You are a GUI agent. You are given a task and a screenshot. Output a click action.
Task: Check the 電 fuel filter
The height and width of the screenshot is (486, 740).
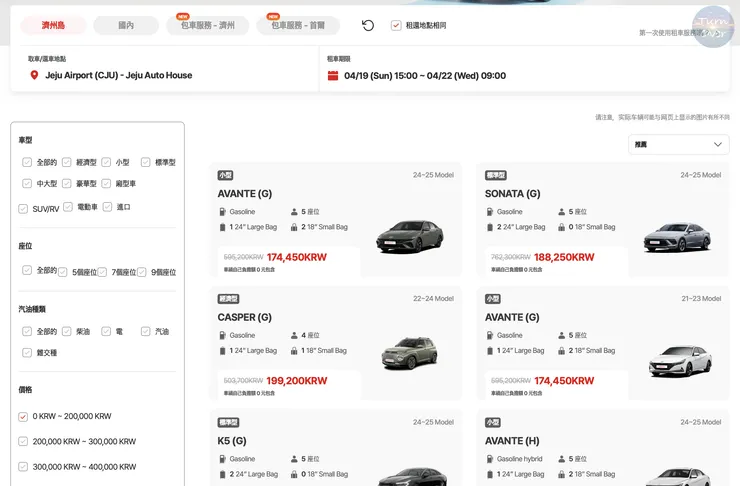[106, 331]
